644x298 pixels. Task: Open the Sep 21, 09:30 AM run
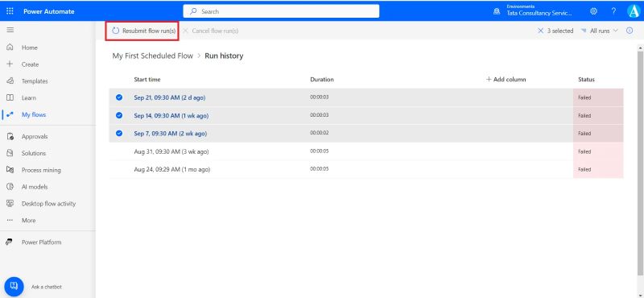tap(170, 97)
